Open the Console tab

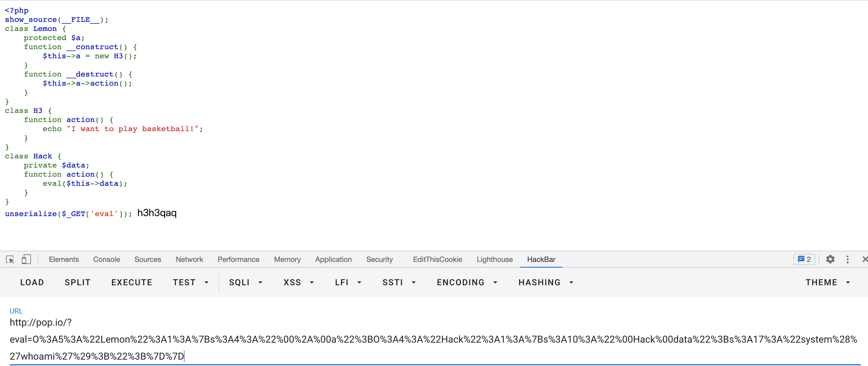[107, 259]
